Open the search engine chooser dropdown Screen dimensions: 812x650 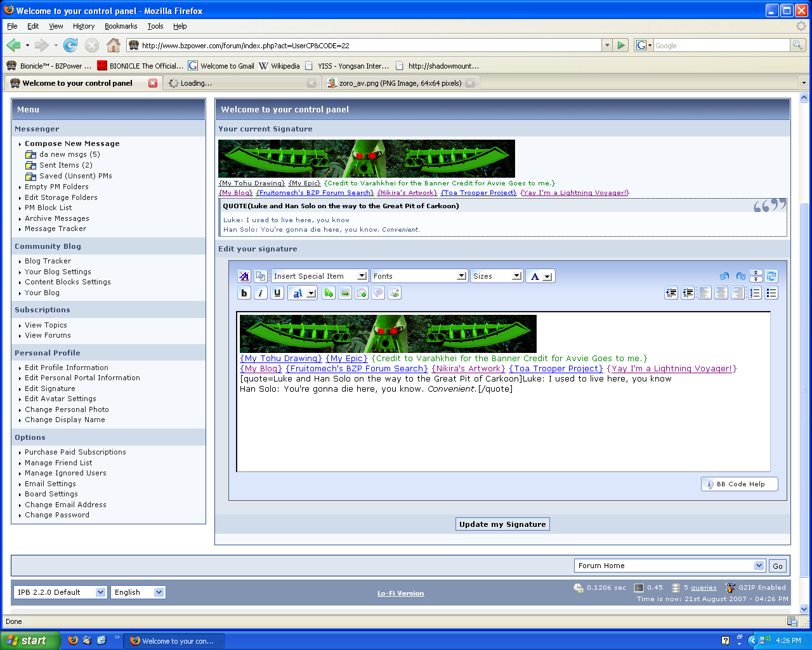pos(644,45)
